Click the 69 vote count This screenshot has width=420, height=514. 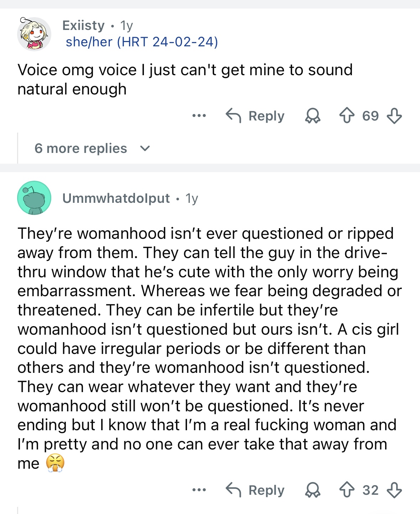(370, 116)
